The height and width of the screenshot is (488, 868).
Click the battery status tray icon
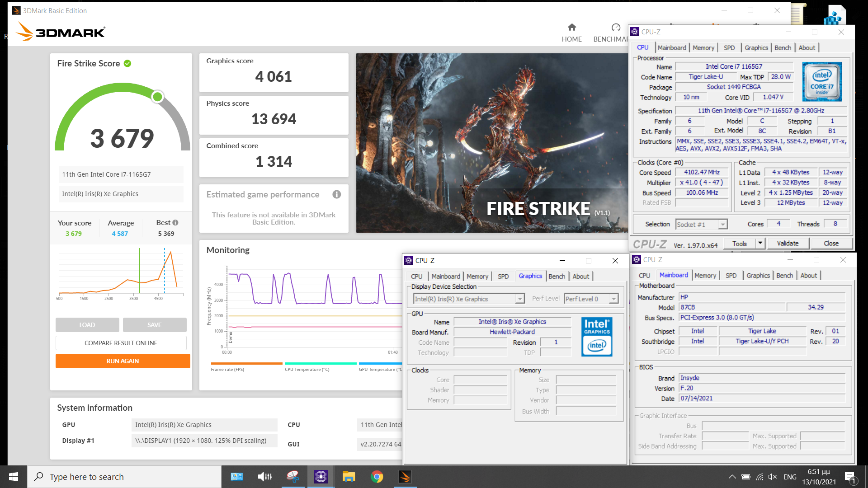[x=746, y=477]
